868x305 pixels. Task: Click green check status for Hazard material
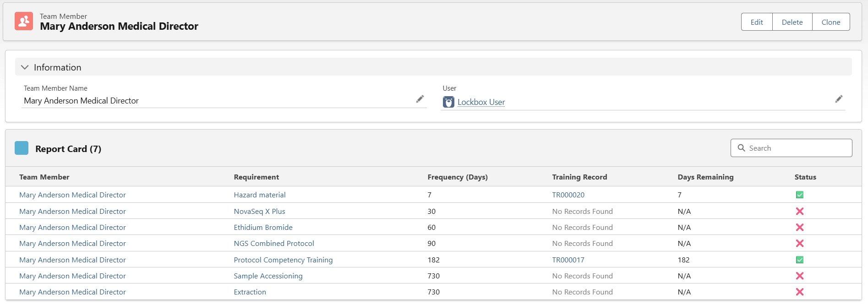pyautogui.click(x=800, y=195)
